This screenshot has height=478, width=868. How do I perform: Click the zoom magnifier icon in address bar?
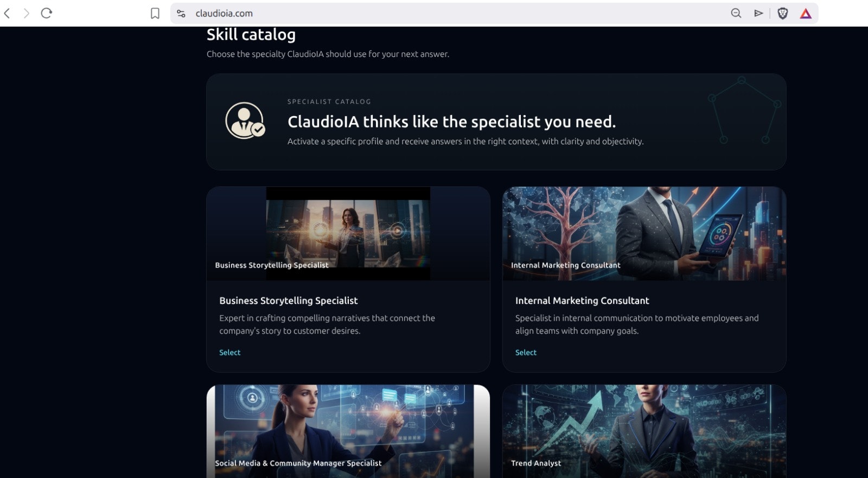click(x=736, y=14)
